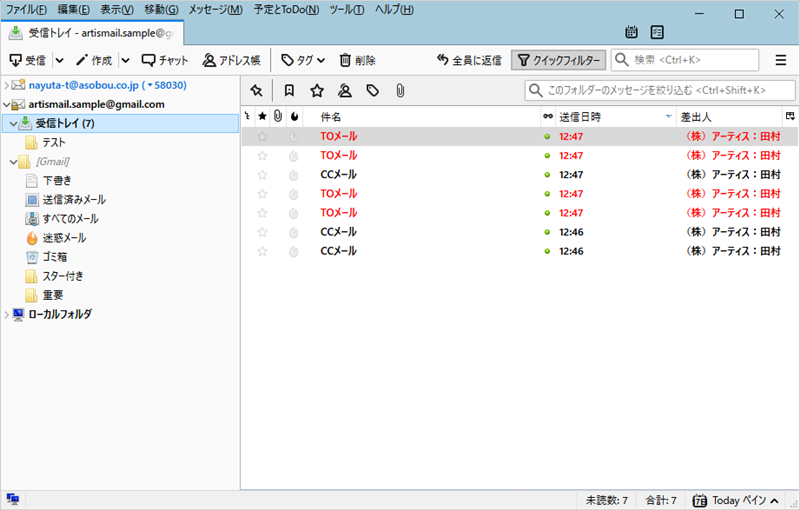
Task: Open アドレス帳 address book
Action: [231, 60]
